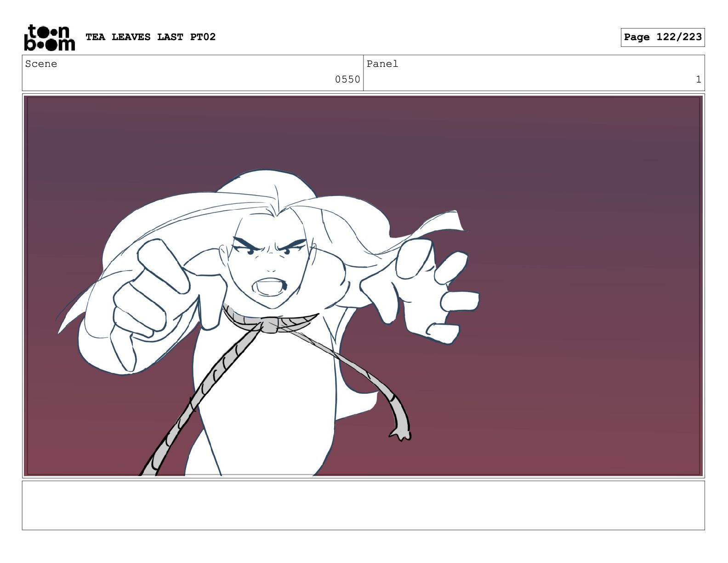Click the 'Panel' label
728x563 pixels.
382,64
